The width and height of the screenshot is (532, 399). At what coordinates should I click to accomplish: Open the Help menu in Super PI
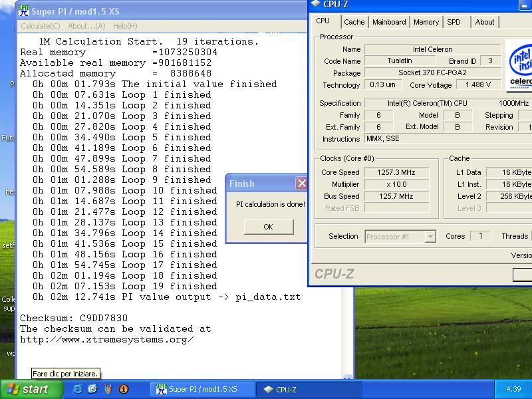[x=125, y=26]
